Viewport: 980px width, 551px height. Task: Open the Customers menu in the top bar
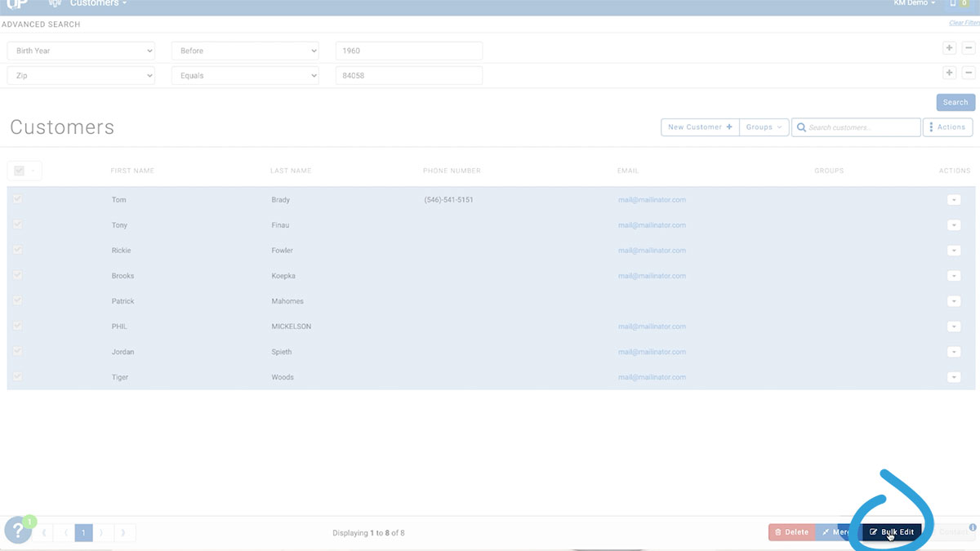(99, 3)
